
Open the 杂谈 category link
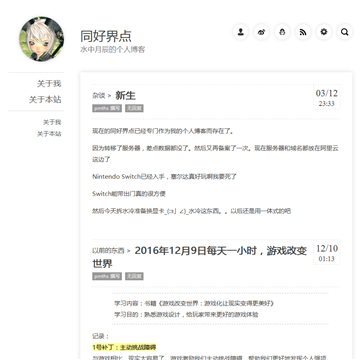pos(98,96)
